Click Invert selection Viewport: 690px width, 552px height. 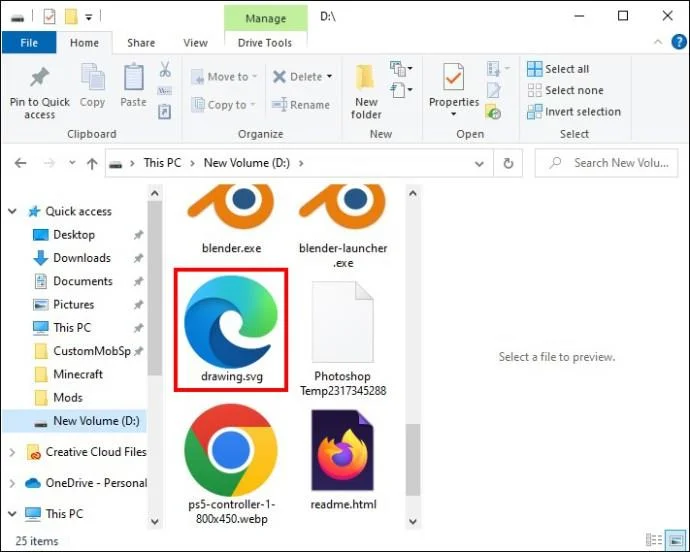click(x=574, y=112)
